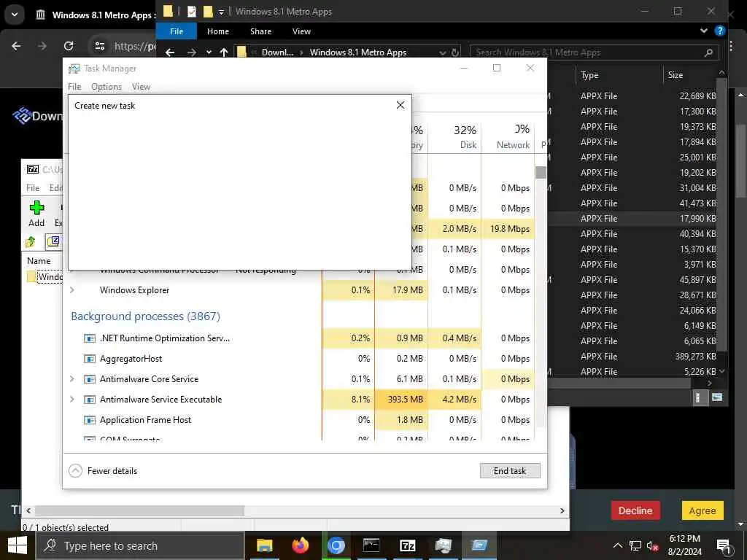This screenshot has width=747, height=560.
Task: Open browser site information icon
Action: pos(99,46)
